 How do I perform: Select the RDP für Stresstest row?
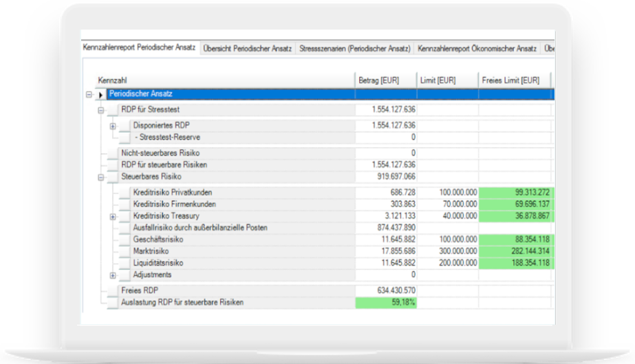(x=330, y=109)
